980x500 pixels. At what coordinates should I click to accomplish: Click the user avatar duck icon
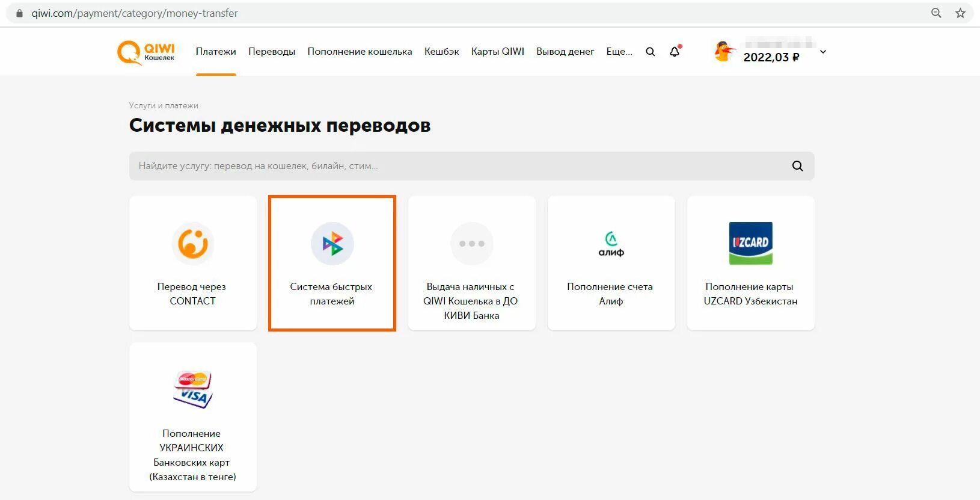point(724,52)
